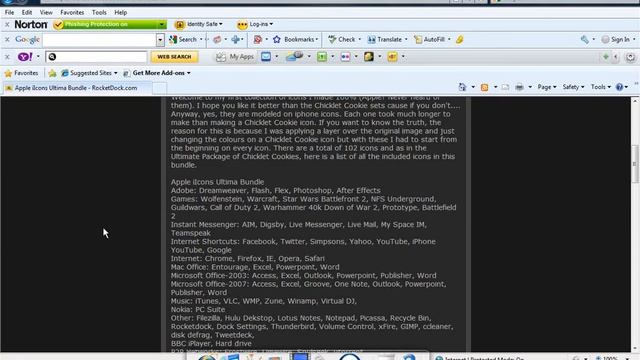Click the vertical scrollbar thumb
The height and width of the screenshot is (360, 640).
coord(635,164)
